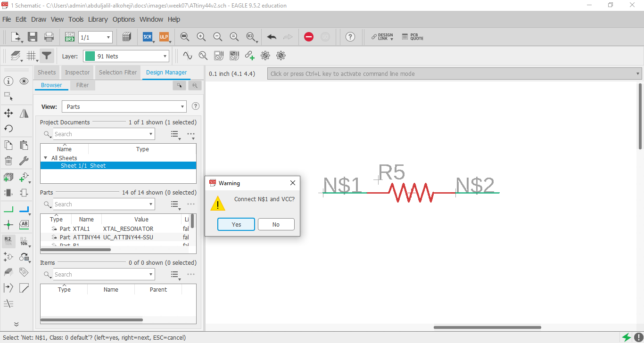
Task: Click the Group selection tool
Action: click(x=8, y=97)
